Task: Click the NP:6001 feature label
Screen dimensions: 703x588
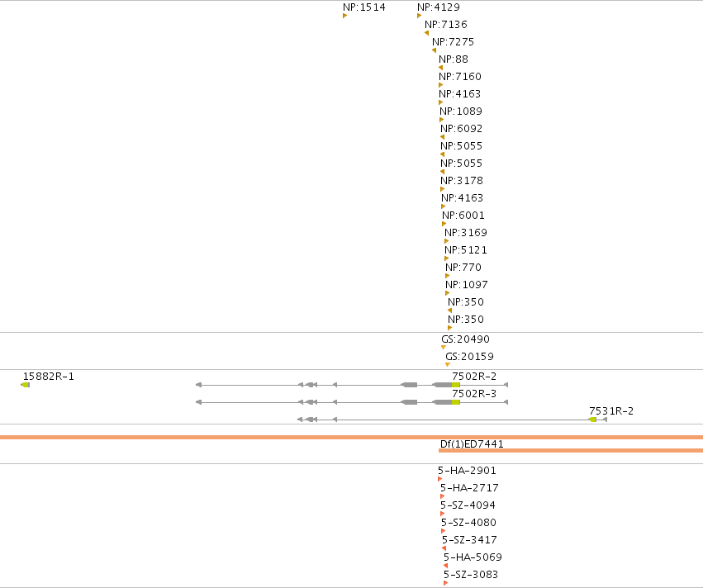Action: click(463, 215)
